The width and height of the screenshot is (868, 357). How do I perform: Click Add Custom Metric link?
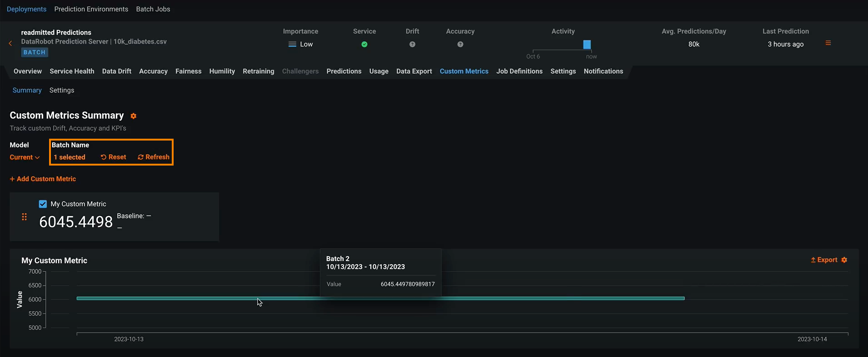pos(43,179)
